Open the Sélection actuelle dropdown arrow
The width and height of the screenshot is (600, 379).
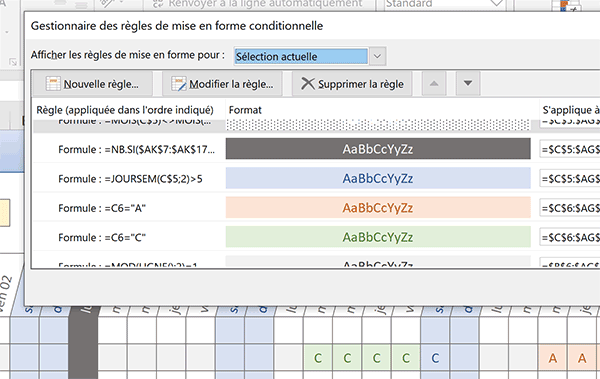(377, 57)
